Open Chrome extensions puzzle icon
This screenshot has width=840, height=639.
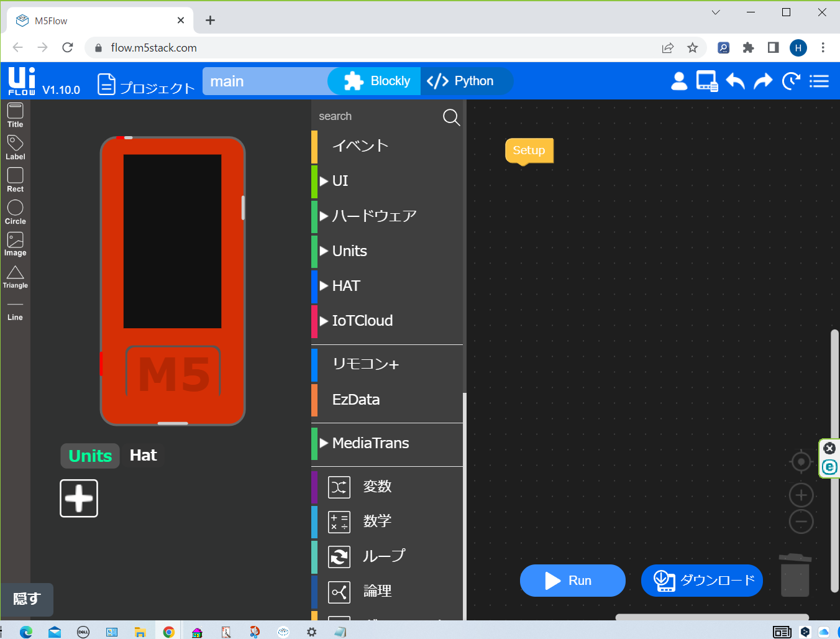point(748,48)
